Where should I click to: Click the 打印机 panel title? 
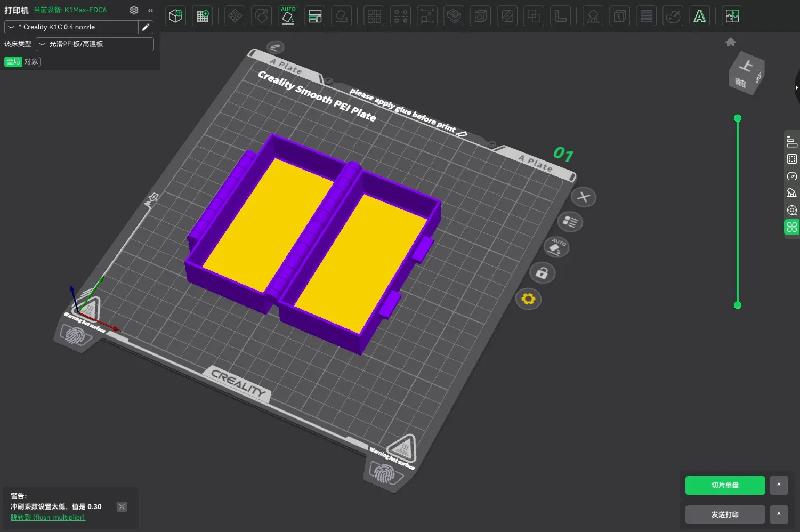17,10
